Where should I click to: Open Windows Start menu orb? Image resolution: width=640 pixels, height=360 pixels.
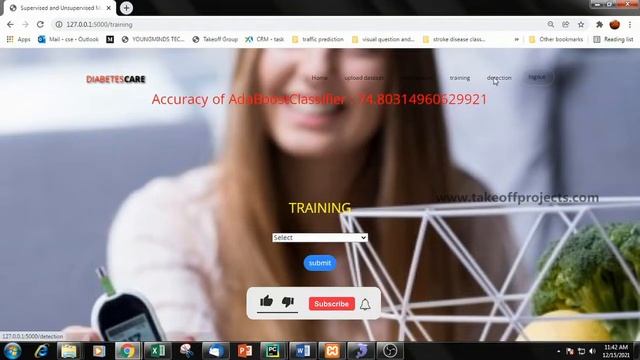click(13, 351)
